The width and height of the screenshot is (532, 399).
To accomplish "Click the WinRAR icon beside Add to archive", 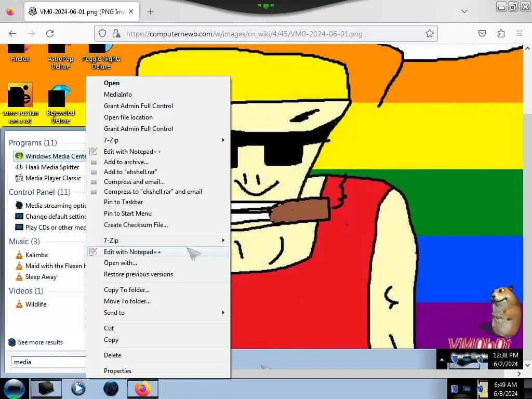I will 94,162.
